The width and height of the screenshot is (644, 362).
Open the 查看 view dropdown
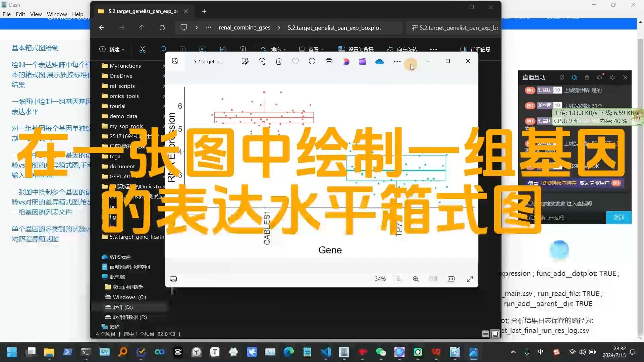(312, 49)
